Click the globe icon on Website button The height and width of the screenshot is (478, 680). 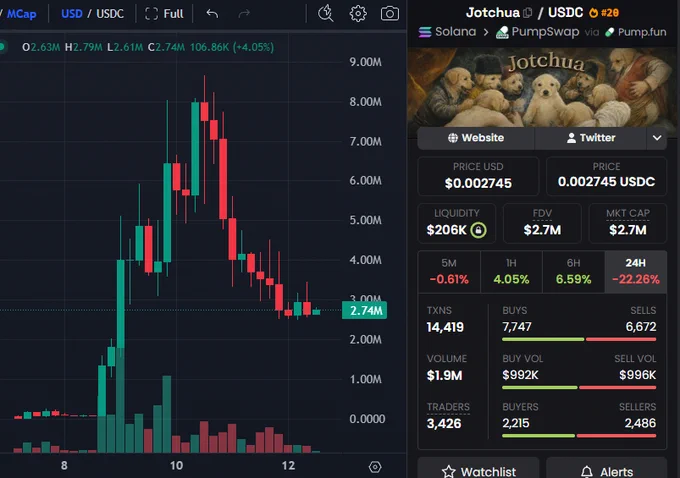click(x=453, y=138)
